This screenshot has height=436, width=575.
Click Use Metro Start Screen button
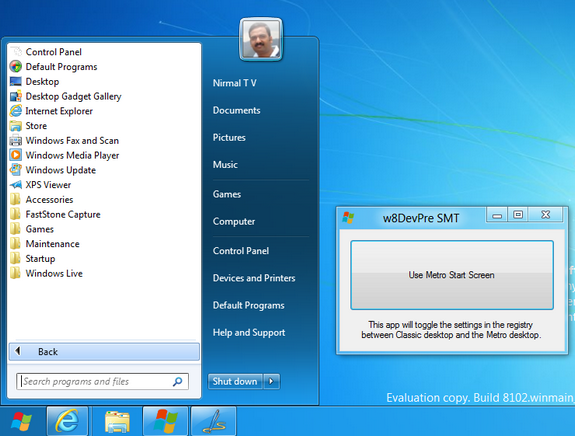coord(452,275)
